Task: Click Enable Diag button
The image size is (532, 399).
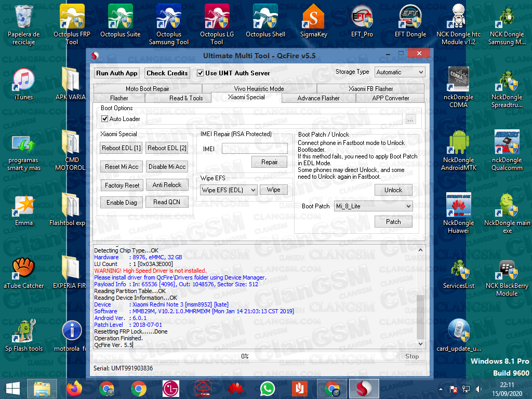Action: coord(122,203)
